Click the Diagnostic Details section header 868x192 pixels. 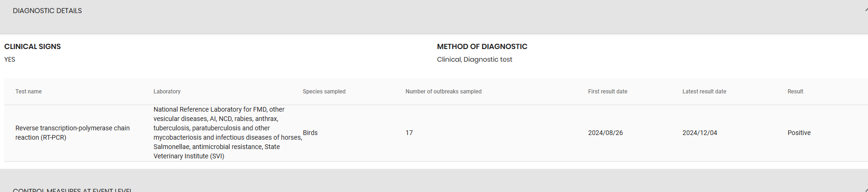pyautogui.click(x=47, y=11)
